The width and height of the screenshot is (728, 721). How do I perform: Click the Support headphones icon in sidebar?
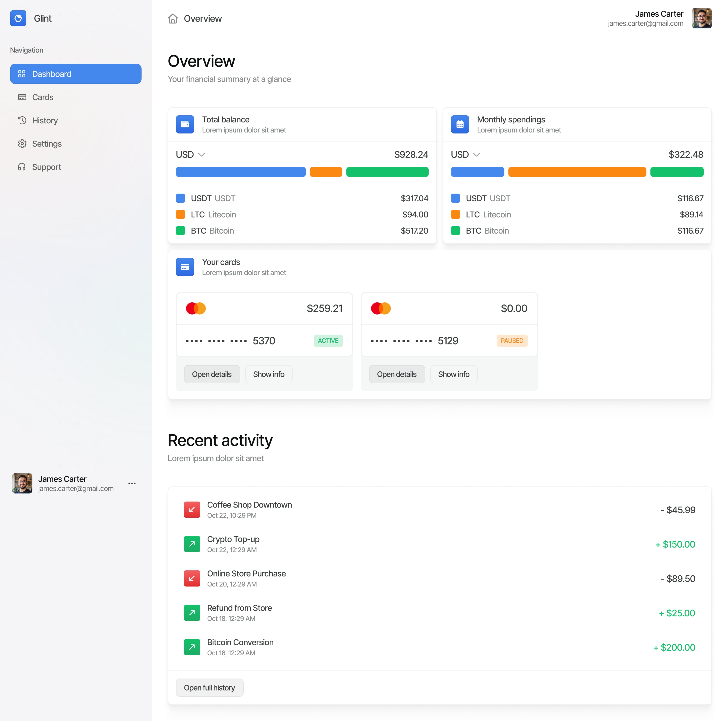coord(22,167)
